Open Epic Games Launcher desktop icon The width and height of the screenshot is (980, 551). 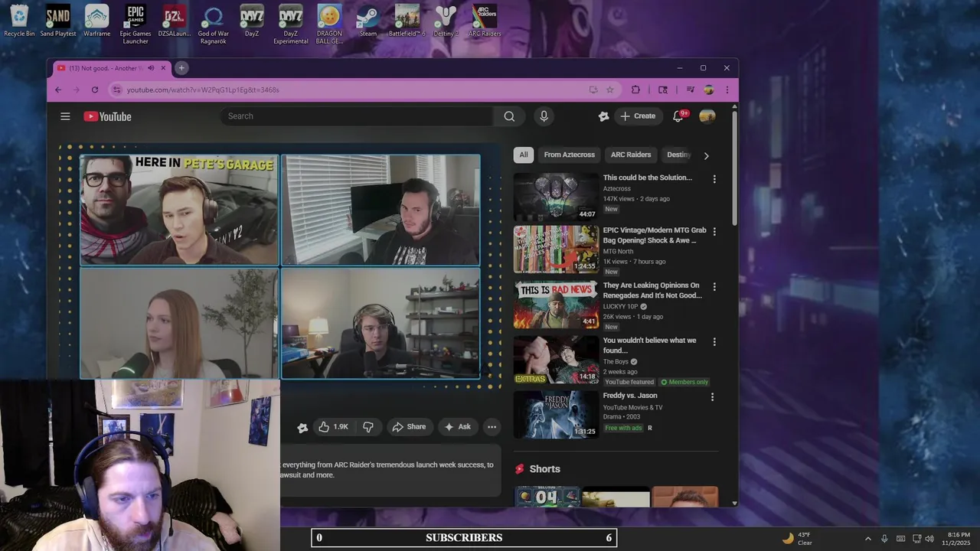click(136, 24)
